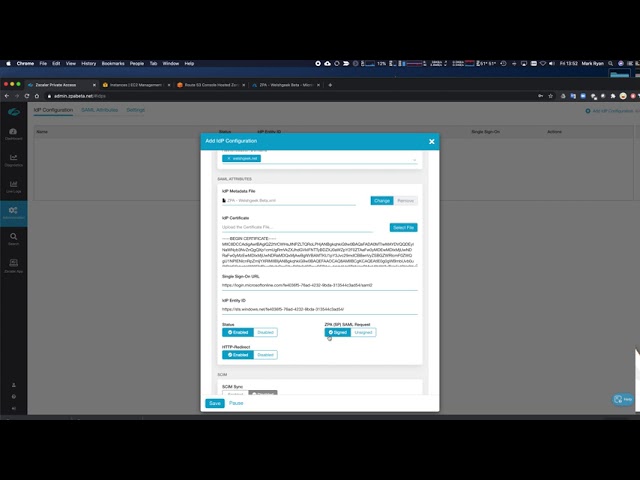
Task: Switch to the ZPA - Welshgeek Beta browser tab
Action: pyautogui.click(x=286, y=85)
